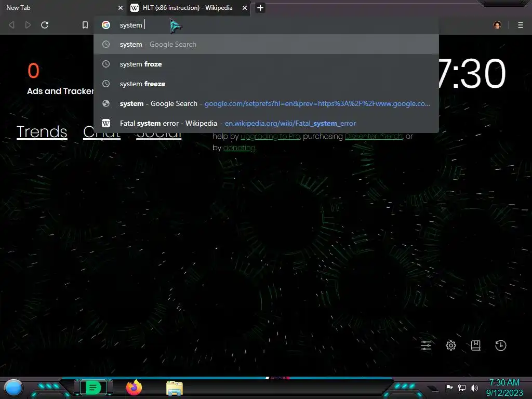This screenshot has height=399, width=532.
Task: Reload the current page
Action: click(x=45, y=25)
